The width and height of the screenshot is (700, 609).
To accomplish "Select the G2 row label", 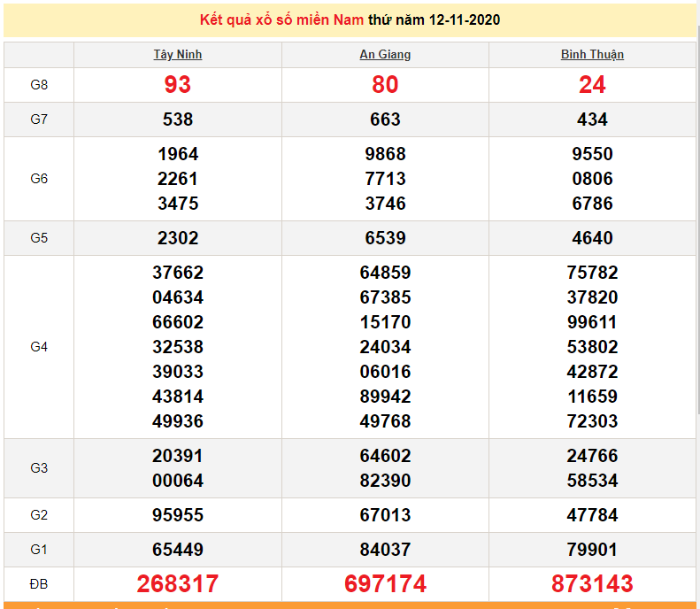I will click(39, 515).
